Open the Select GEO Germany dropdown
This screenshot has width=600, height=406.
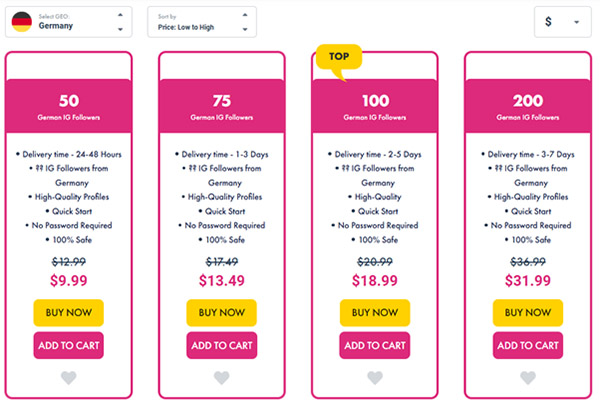point(70,22)
